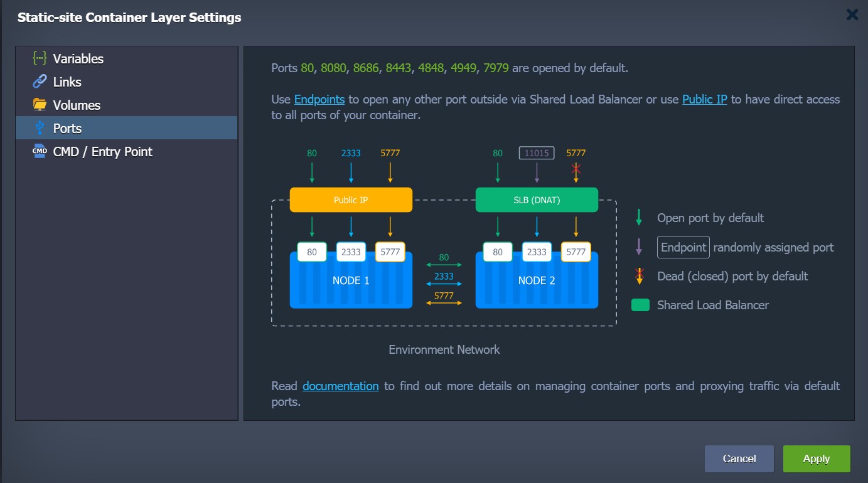Click the Volumes folder icon
Viewport: 868px width, 483px height.
click(40, 104)
